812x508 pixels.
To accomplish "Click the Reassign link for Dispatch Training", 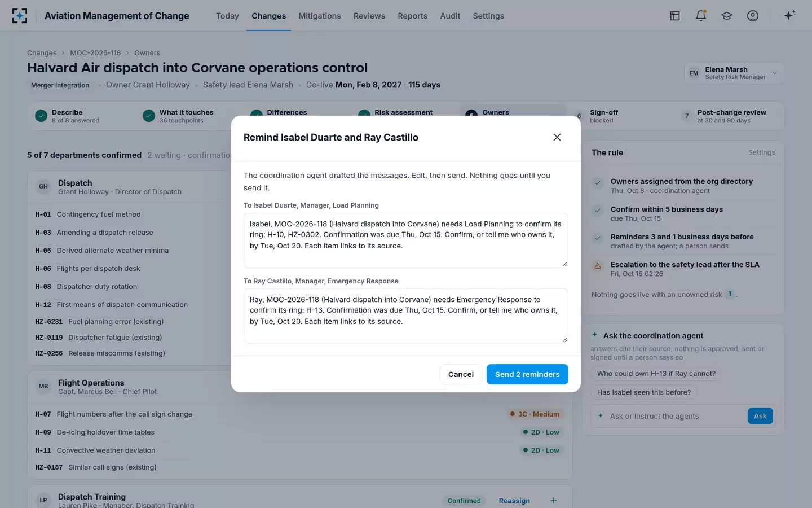I will pyautogui.click(x=514, y=501).
